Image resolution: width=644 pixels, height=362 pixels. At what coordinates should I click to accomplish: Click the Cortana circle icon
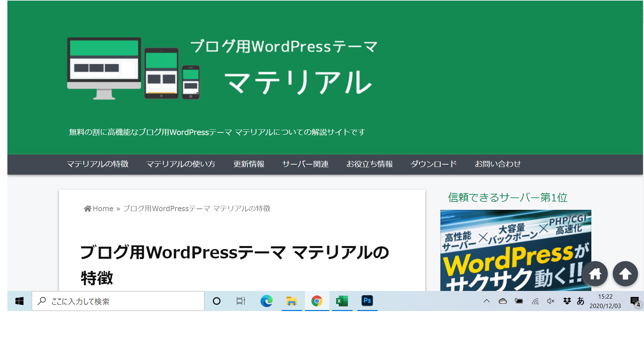pyautogui.click(x=217, y=301)
